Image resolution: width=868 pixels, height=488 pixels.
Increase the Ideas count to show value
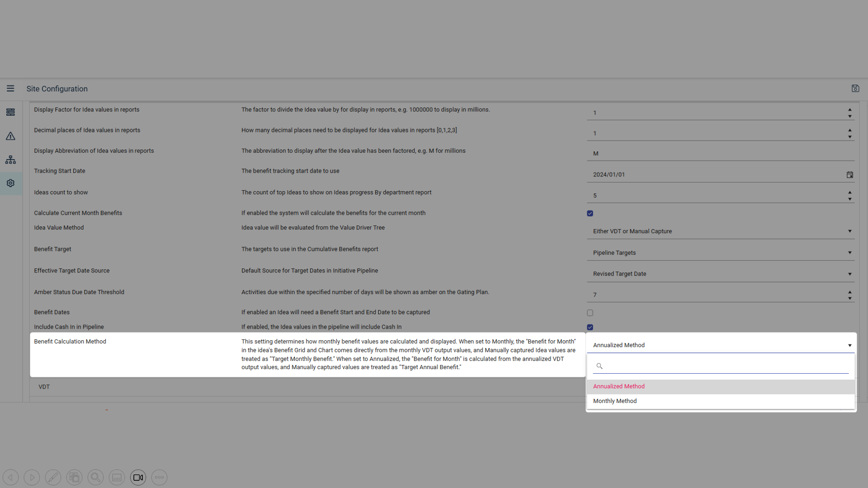849,192
